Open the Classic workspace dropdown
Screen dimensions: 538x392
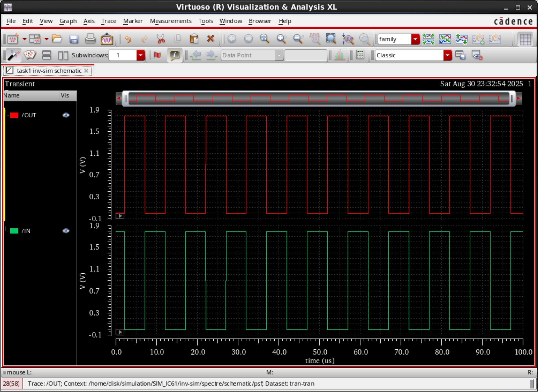[x=447, y=55]
